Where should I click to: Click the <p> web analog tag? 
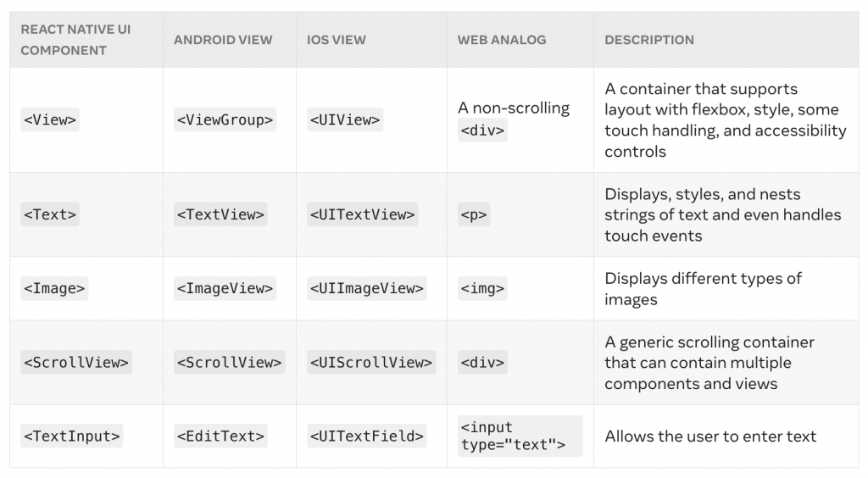(x=474, y=214)
